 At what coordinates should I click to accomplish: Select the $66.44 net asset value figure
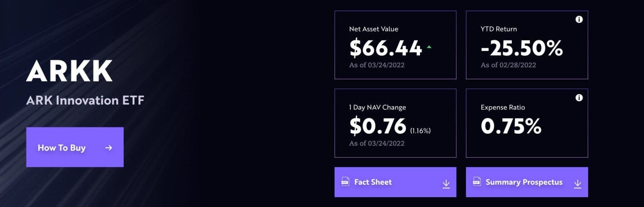pyautogui.click(x=385, y=48)
